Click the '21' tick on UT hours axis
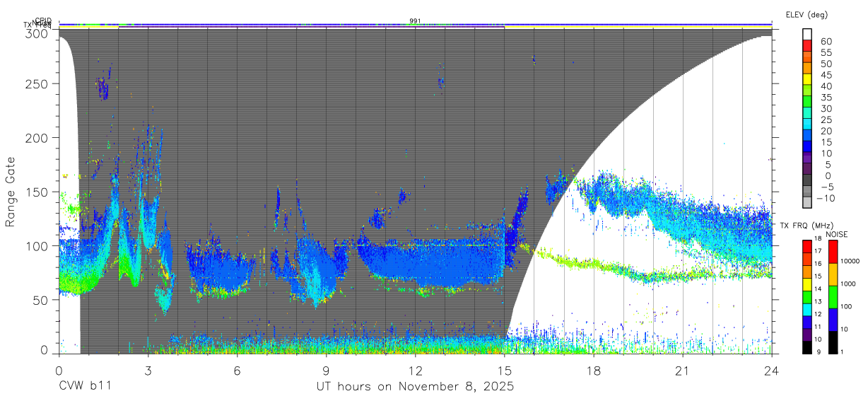This screenshot has width=868, height=401. click(x=683, y=371)
